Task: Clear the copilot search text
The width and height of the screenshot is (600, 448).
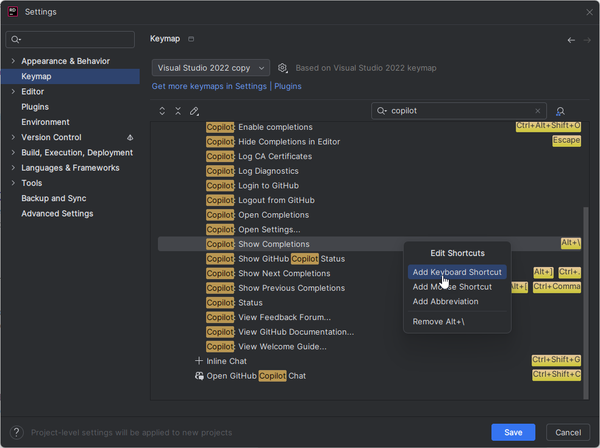Action: click(x=538, y=111)
